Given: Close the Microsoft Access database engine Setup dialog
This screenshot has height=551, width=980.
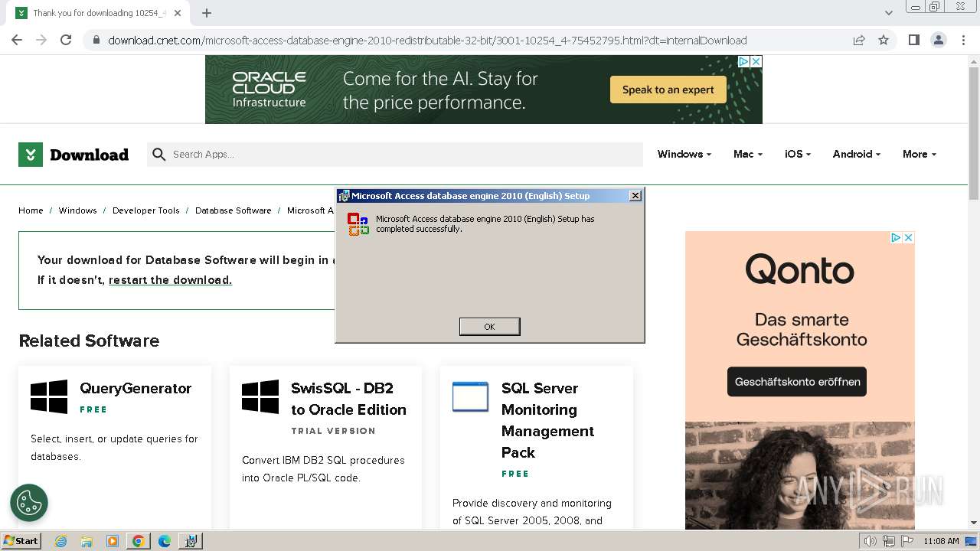Looking at the screenshot, I should (635, 196).
